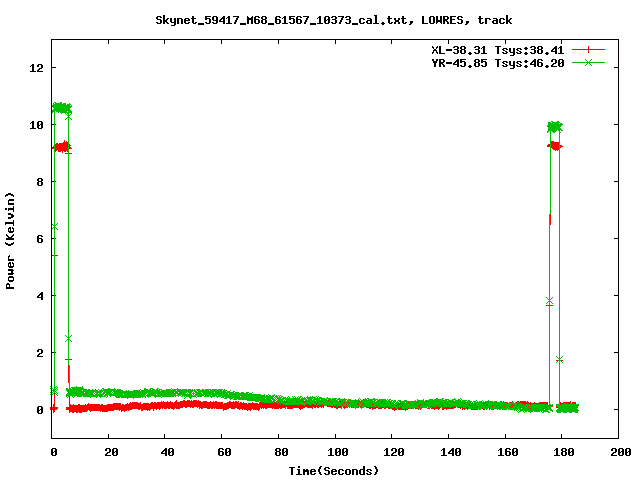Click the green calibration plateau near time 0

[62, 108]
